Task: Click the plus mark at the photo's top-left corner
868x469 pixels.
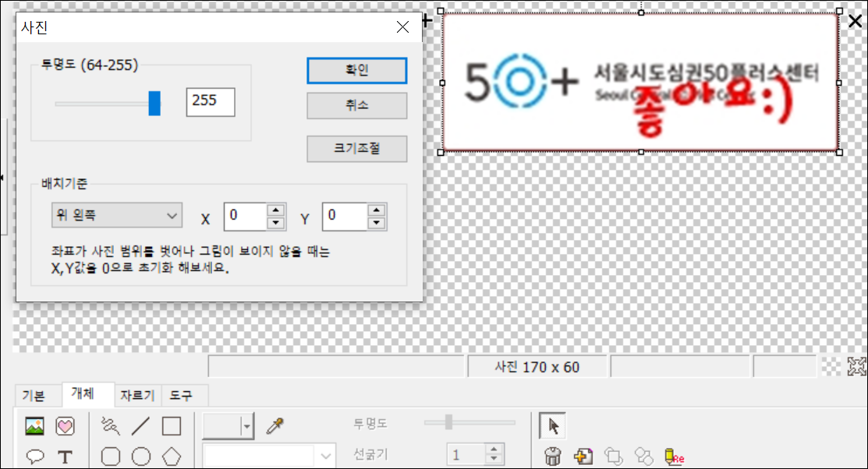Action: pyautogui.click(x=427, y=21)
